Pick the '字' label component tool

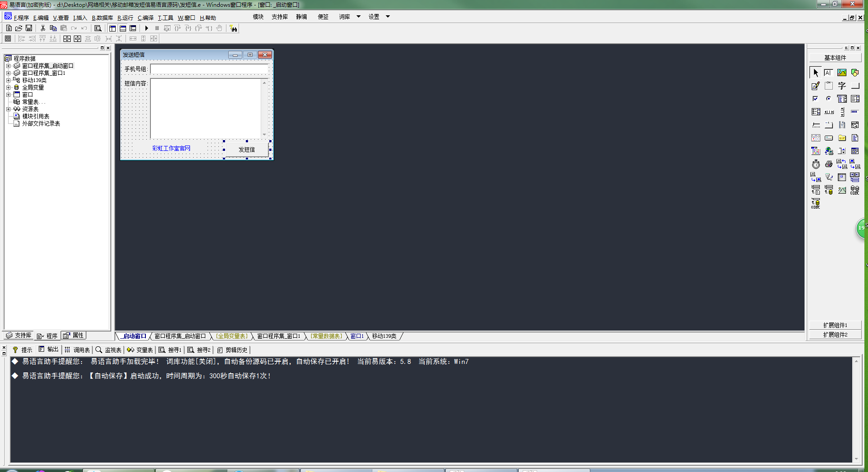(x=842, y=86)
